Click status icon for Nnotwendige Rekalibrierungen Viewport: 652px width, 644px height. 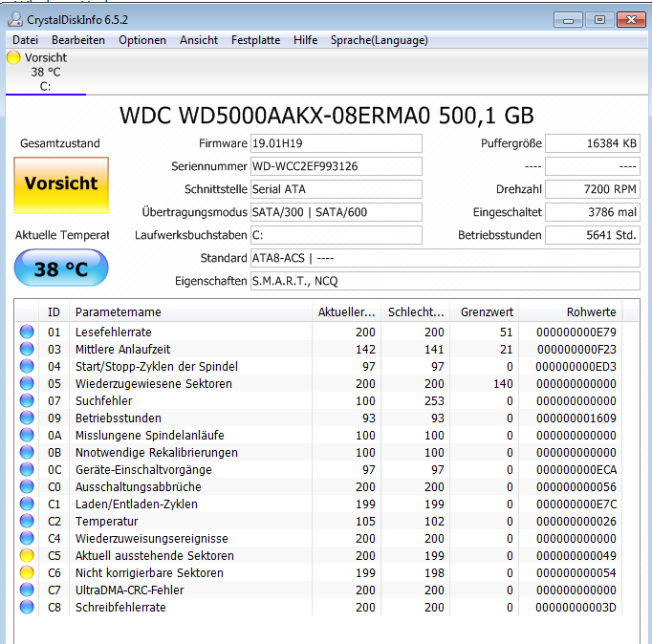click(x=27, y=452)
